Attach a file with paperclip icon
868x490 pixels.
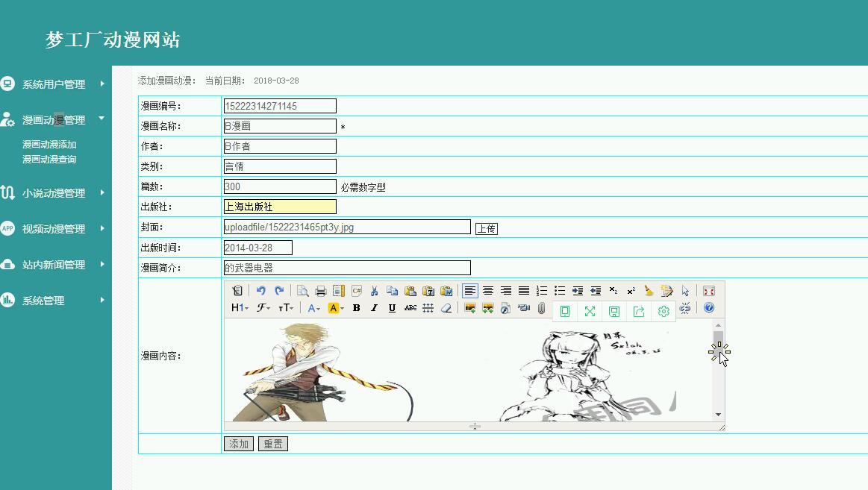(541, 308)
